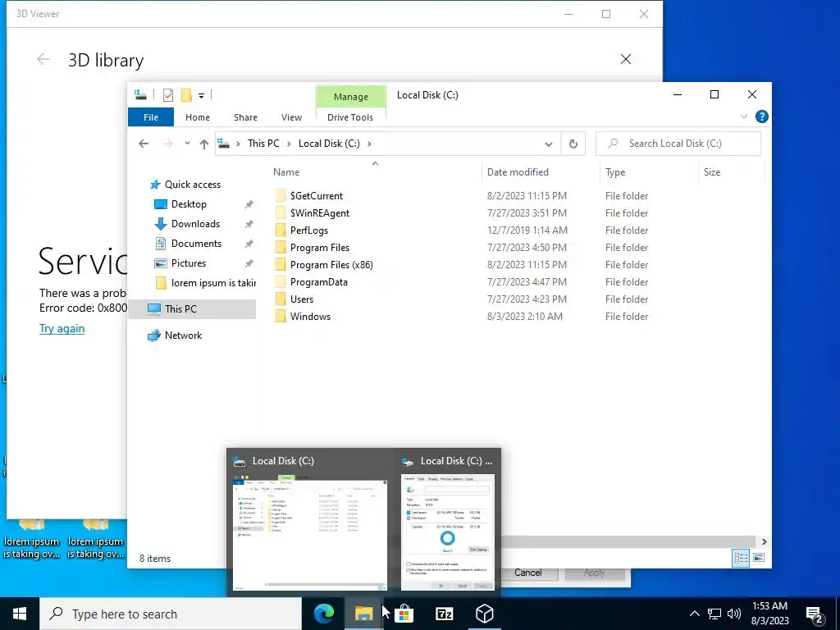Go back in the 3D Viewer library
Screen dimensions: 840x630
point(43,59)
